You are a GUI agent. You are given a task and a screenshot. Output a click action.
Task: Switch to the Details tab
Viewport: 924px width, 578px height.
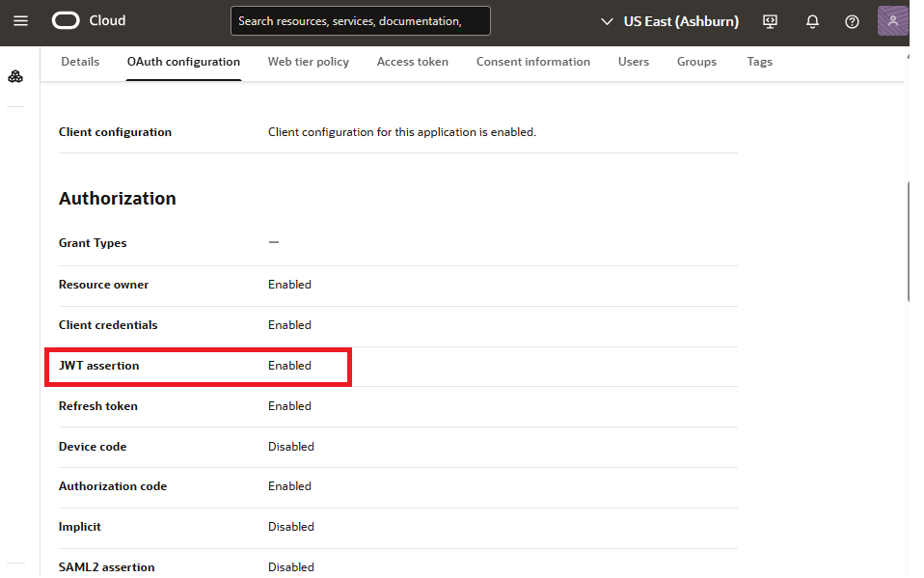80,61
